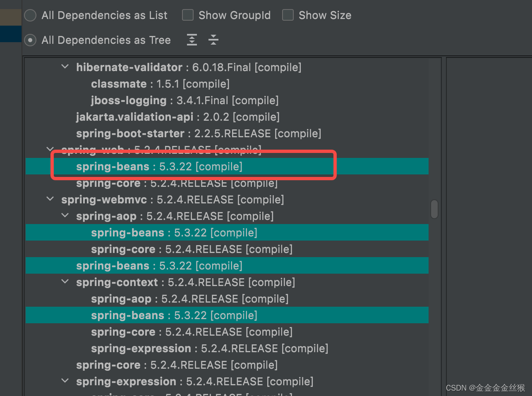Click the Expand All tree icon
This screenshot has width=532, height=396.
tap(192, 40)
